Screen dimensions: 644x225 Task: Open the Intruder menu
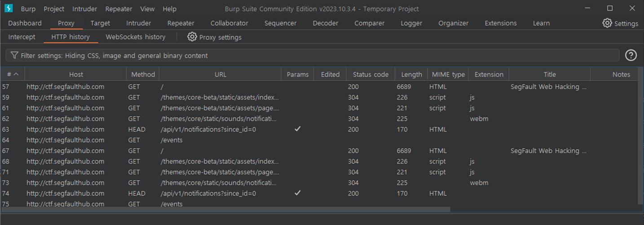pyautogui.click(x=85, y=9)
